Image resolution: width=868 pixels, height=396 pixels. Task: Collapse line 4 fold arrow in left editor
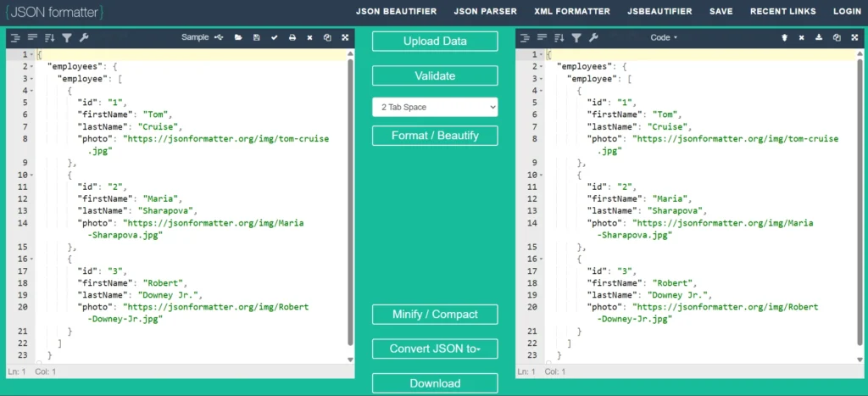(31, 91)
